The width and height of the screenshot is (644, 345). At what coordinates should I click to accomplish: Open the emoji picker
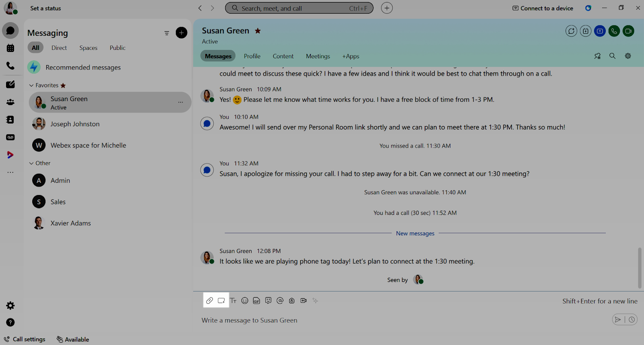(245, 300)
